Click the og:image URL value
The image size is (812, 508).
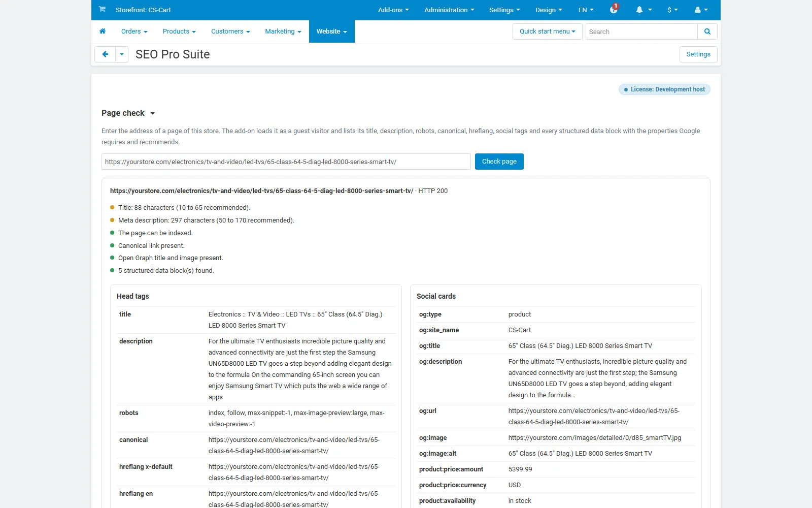[595, 438]
